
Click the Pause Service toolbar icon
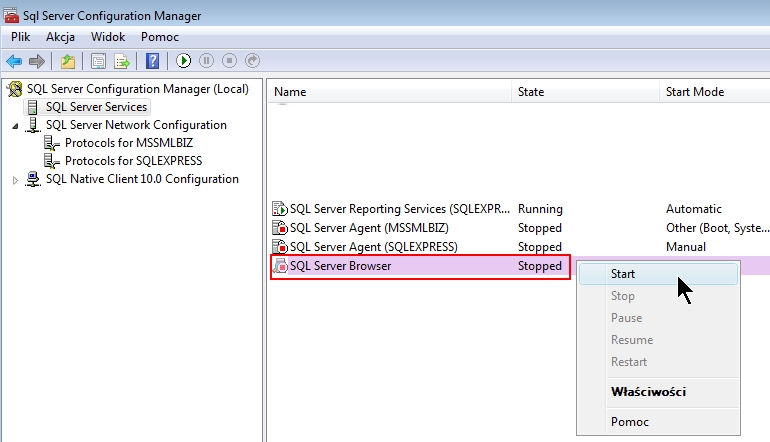click(x=206, y=61)
